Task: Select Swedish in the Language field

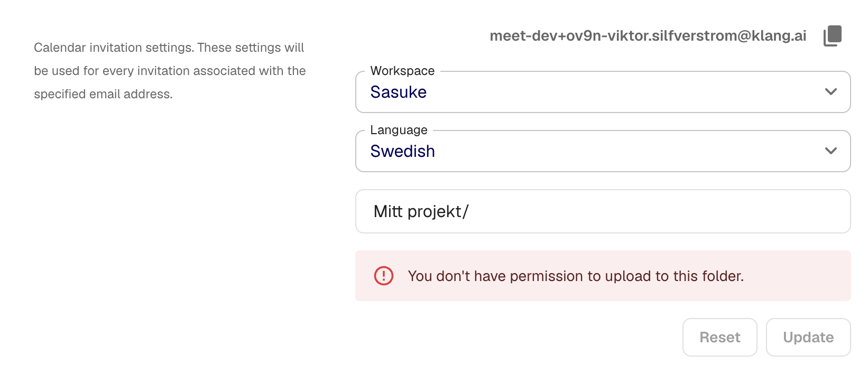Action: click(x=402, y=151)
